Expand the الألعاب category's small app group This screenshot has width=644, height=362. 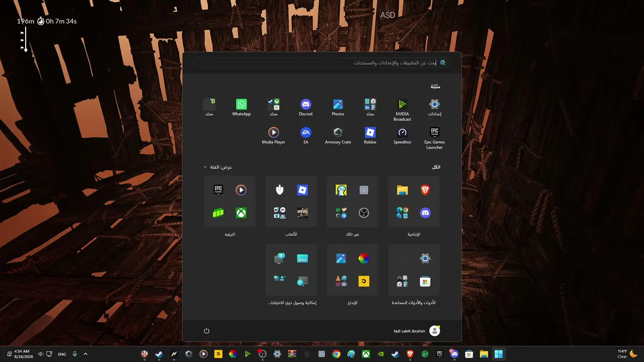point(279,213)
